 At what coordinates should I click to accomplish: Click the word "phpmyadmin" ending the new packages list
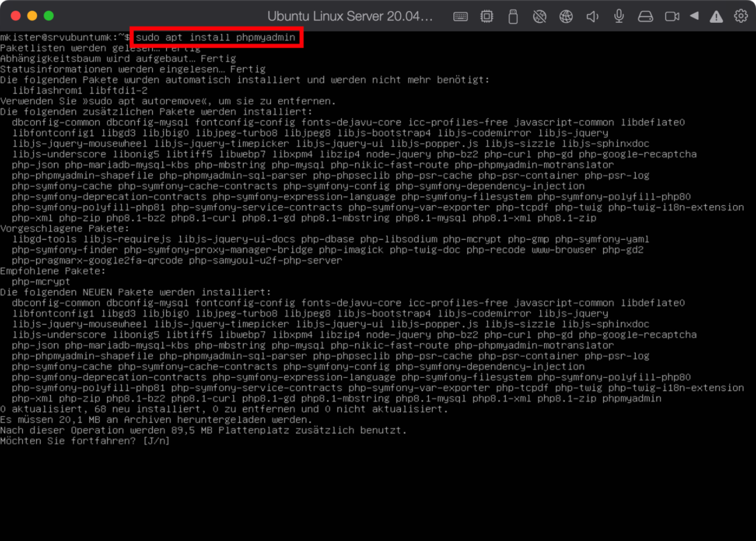[632, 398]
